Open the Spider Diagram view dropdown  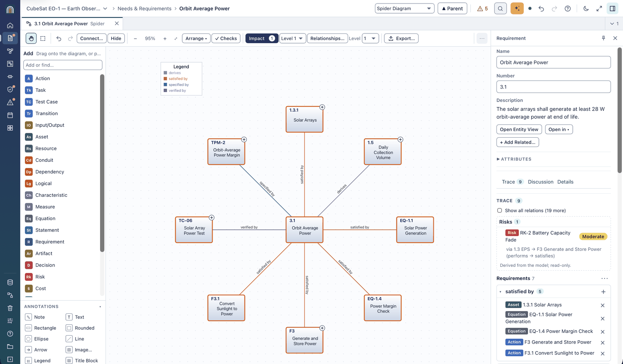[405, 9]
